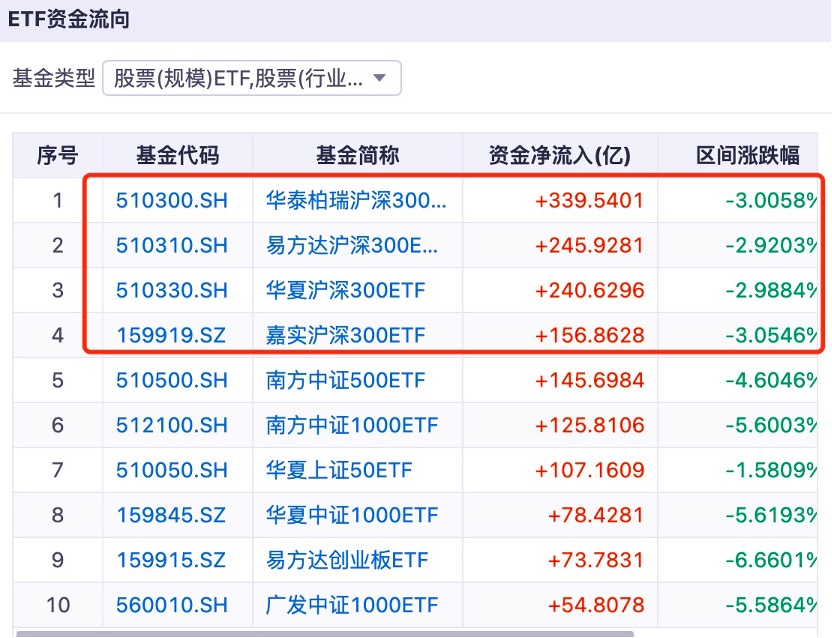Open fund code 159919.SZ
Image resolution: width=832 pixels, height=638 pixels.
(x=171, y=335)
